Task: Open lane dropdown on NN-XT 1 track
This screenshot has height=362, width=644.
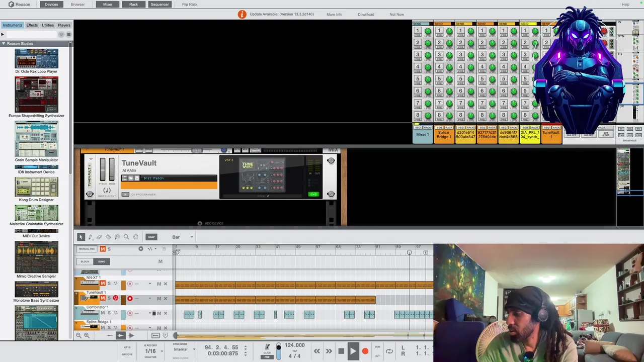Action: pos(150,284)
